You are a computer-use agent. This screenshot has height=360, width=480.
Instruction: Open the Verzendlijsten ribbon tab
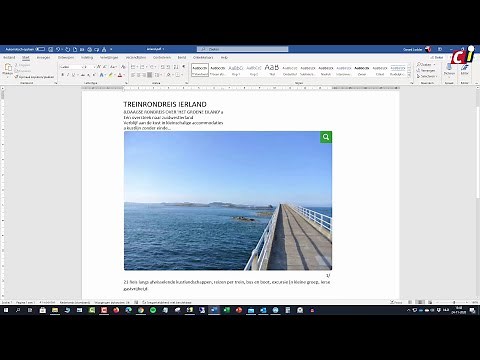pos(136,57)
